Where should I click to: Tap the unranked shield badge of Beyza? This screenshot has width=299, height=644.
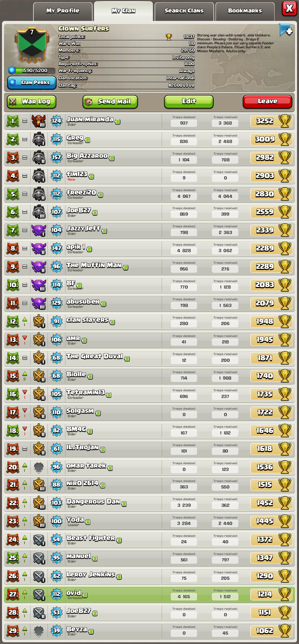pyautogui.click(x=39, y=630)
